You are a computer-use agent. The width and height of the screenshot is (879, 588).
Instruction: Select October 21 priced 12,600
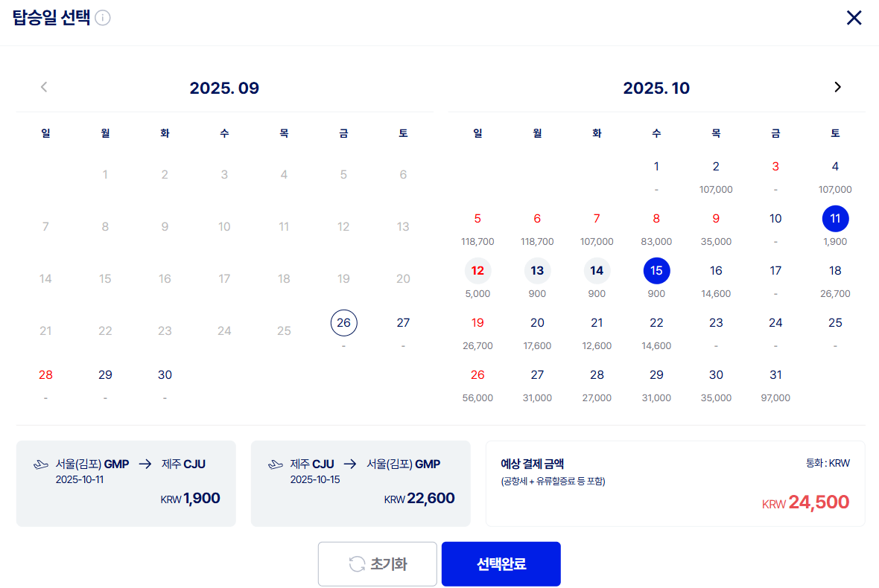(597, 322)
